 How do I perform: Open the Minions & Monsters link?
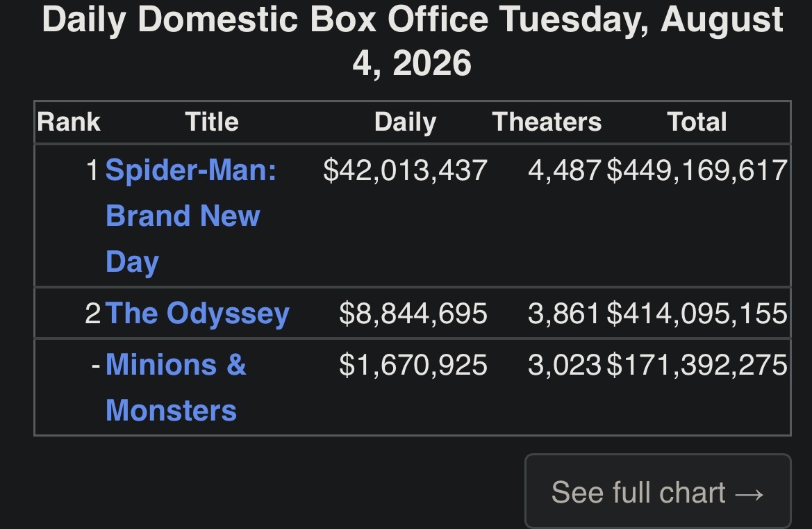point(176,388)
